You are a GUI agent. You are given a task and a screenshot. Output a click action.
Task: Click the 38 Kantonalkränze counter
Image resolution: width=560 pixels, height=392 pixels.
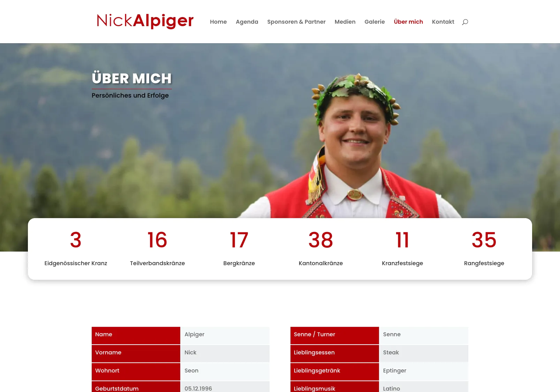pos(321,248)
